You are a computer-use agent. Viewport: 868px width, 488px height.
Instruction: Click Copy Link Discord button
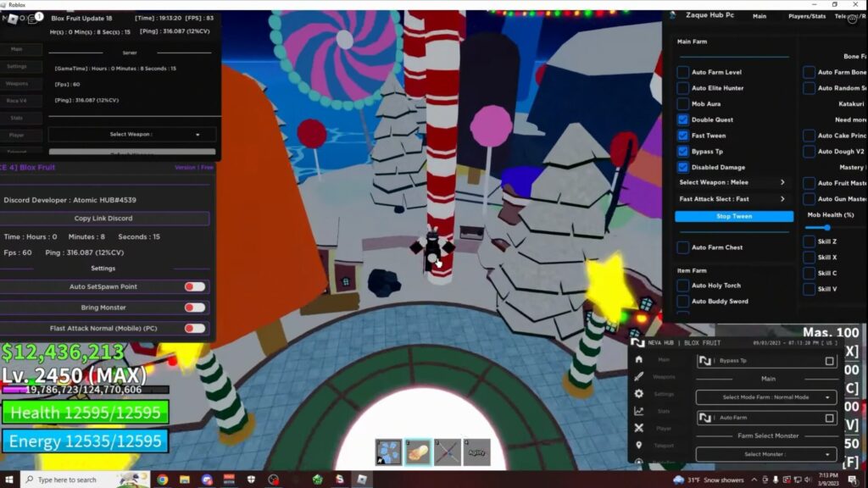[104, 219]
